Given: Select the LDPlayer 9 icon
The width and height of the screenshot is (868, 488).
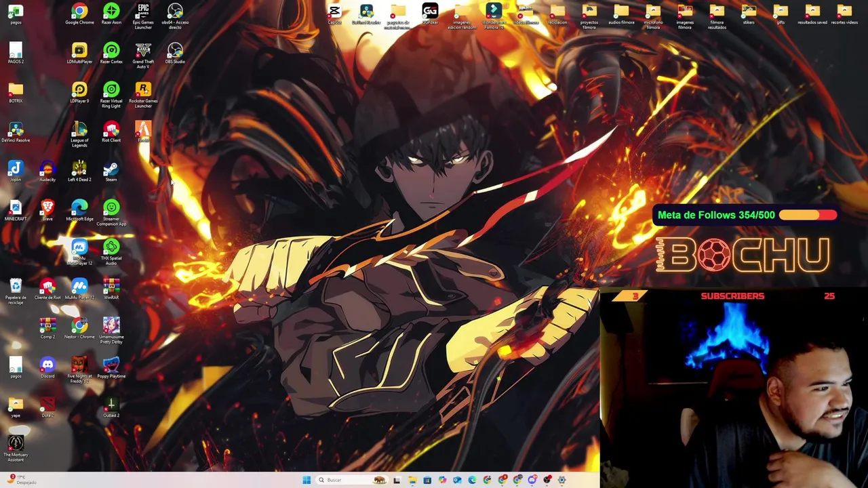Looking at the screenshot, I should click(79, 93).
